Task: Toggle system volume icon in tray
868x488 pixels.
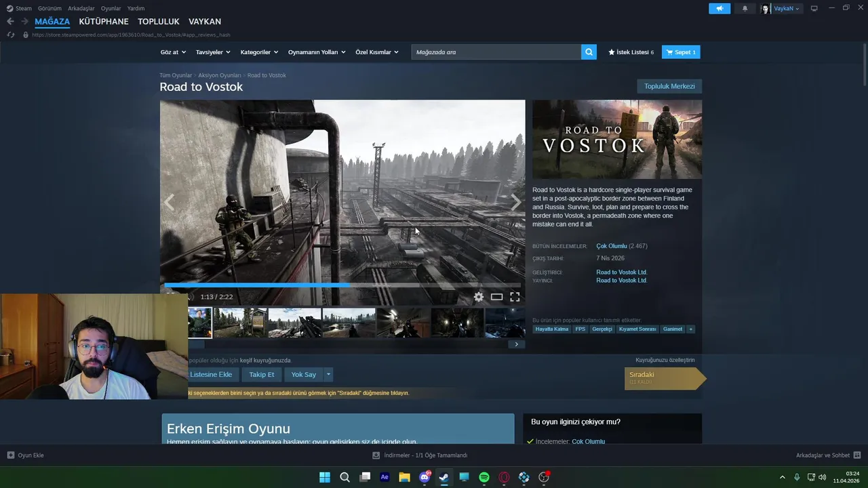Action: [823, 477]
